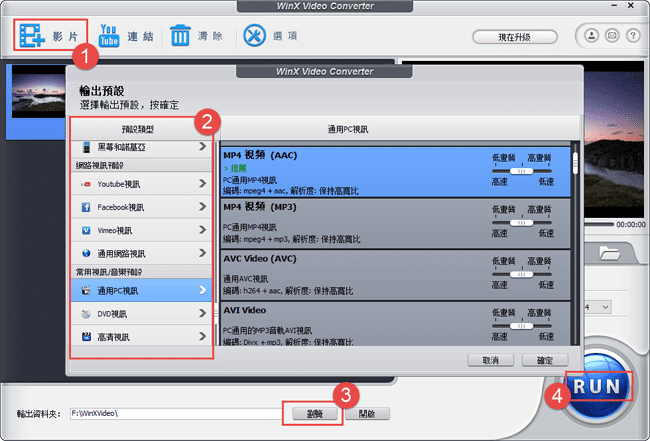Expand the 通用PC視訊 chevron
This screenshot has height=441, width=650.
click(x=202, y=290)
